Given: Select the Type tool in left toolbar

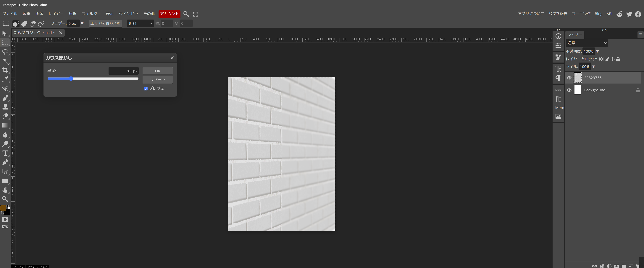Looking at the screenshot, I should pos(5,153).
